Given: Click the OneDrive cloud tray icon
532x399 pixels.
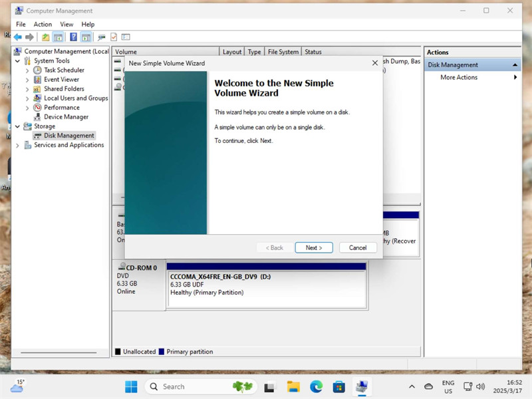Looking at the screenshot, I should point(428,386).
